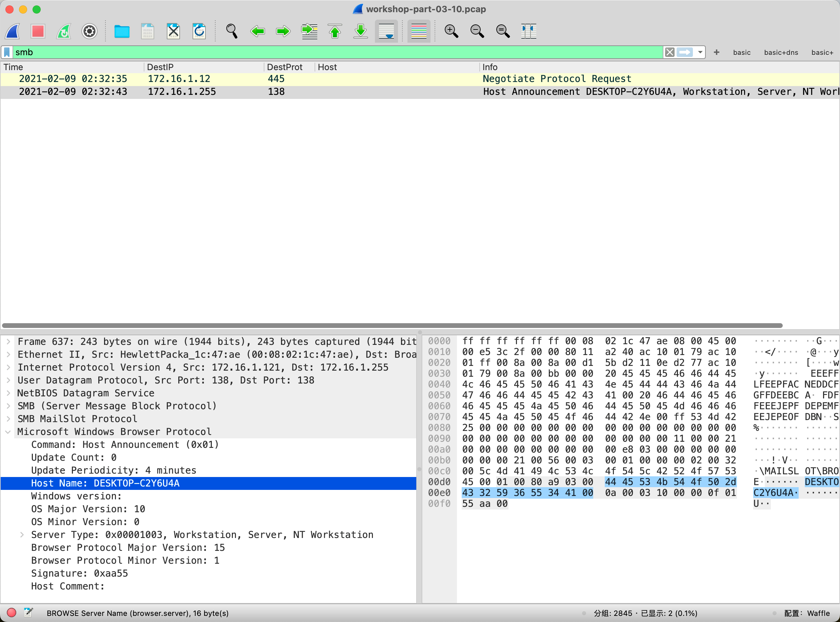Toggle packet list colorization
840x622 pixels.
click(x=419, y=31)
